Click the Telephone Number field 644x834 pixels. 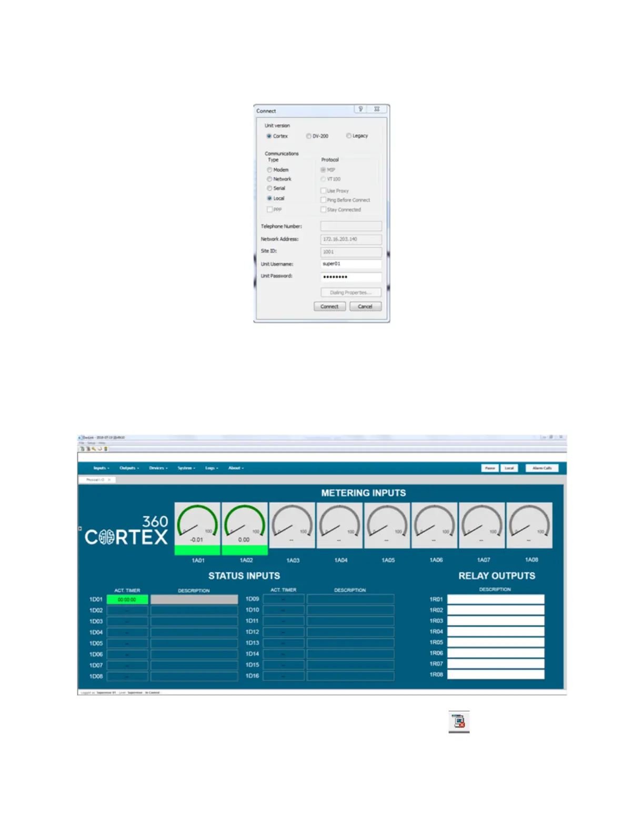click(x=351, y=226)
